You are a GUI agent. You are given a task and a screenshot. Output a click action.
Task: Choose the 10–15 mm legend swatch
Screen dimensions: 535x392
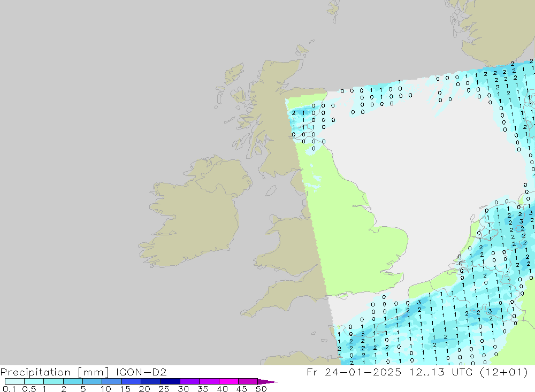[112, 381]
